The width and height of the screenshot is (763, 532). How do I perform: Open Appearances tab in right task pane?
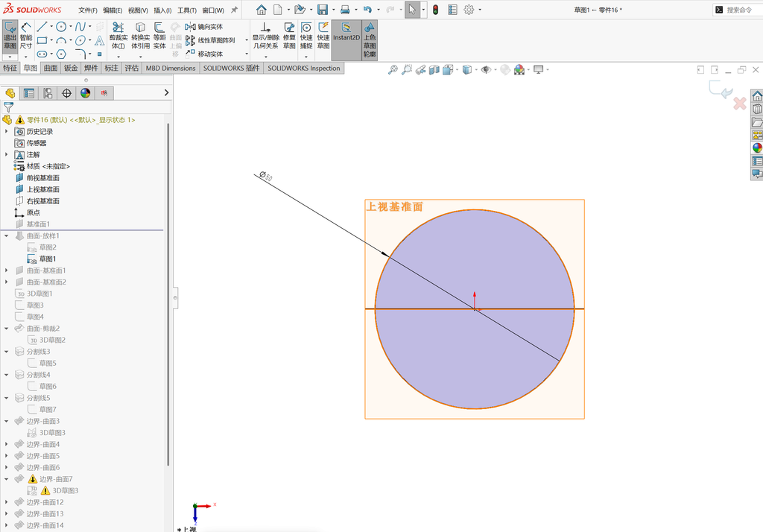click(757, 148)
